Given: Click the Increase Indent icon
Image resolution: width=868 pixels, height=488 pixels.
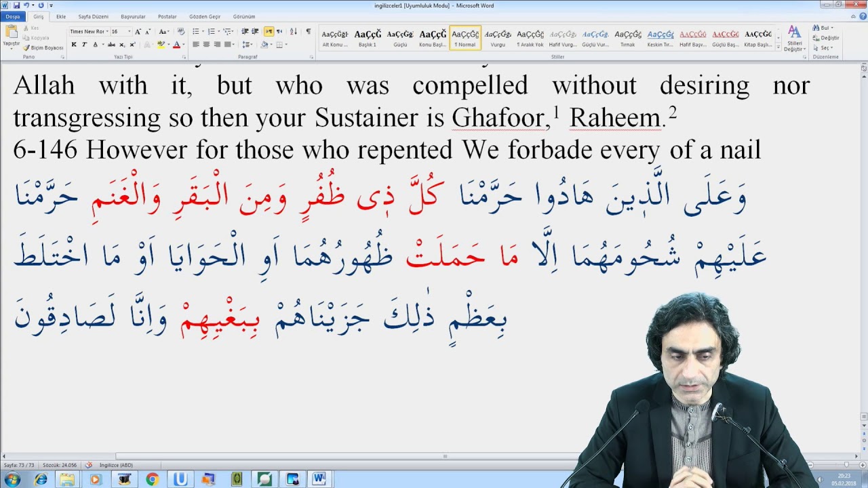Looking at the screenshot, I should click(x=255, y=31).
